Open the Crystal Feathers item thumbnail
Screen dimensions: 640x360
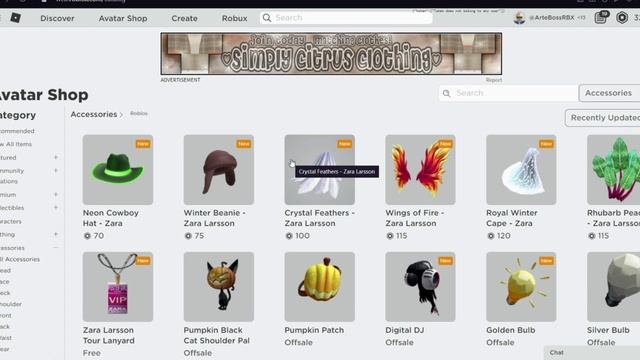coord(320,170)
